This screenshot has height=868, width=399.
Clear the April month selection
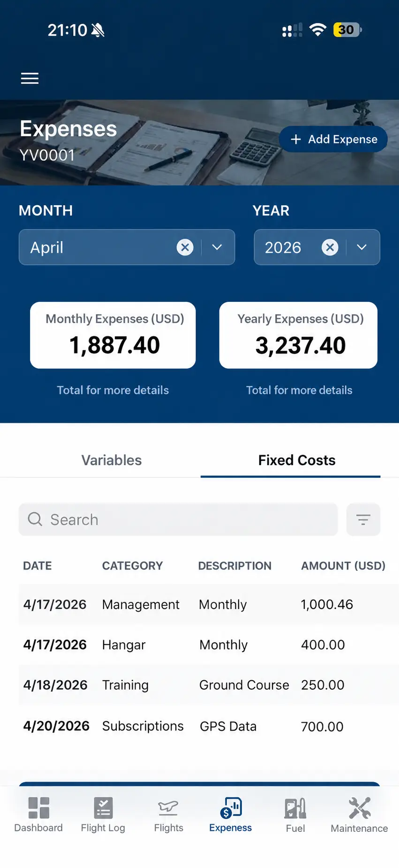tap(185, 247)
